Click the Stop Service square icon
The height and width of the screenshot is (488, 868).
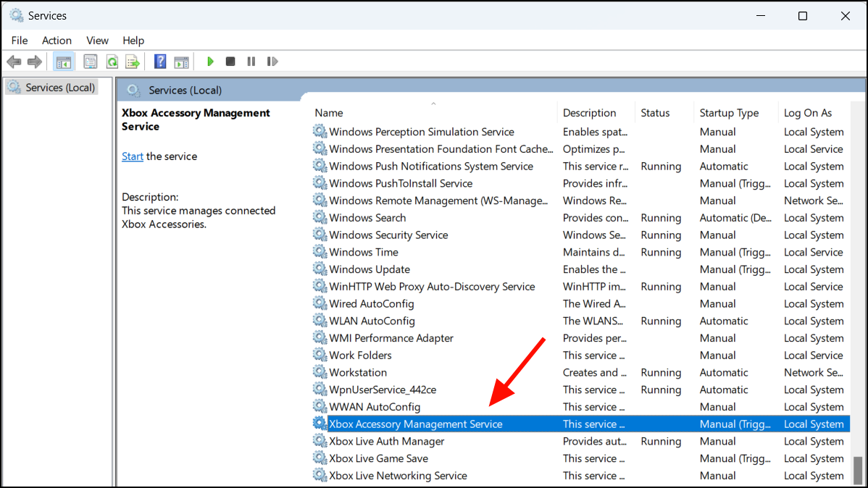pyautogui.click(x=230, y=62)
